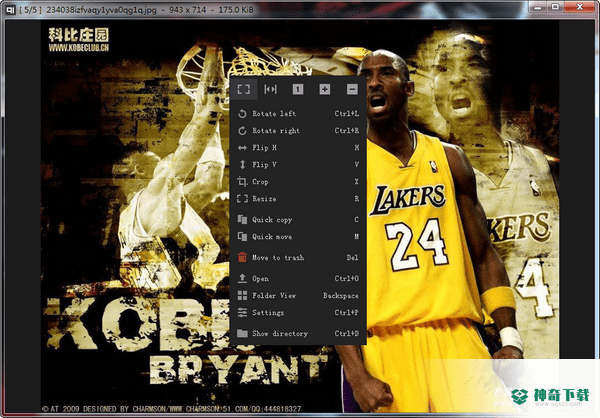Screen dimensions: 600x418
Task: Zoom out with the minus icon
Action: tap(352, 89)
